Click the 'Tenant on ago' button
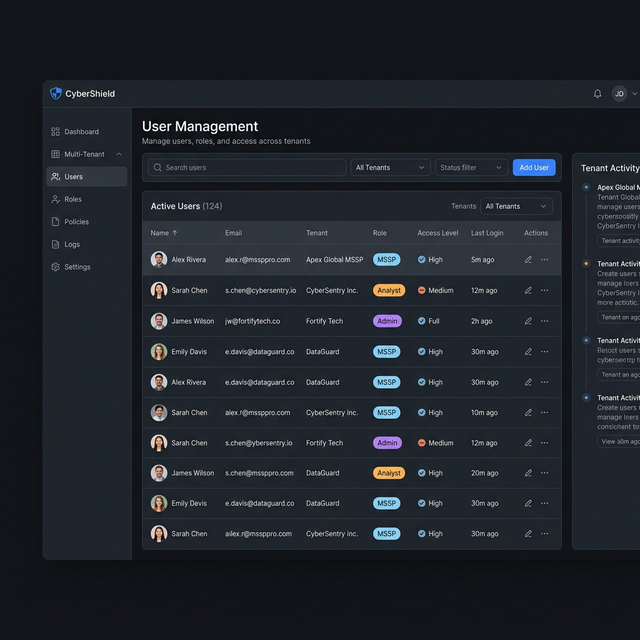This screenshot has width=640, height=640. click(619, 317)
